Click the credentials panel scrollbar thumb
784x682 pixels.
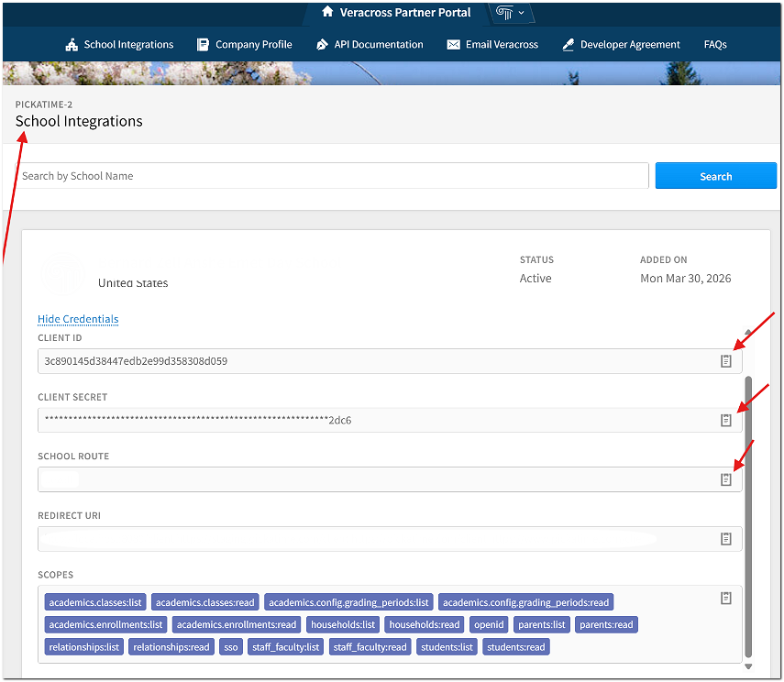[748, 517]
